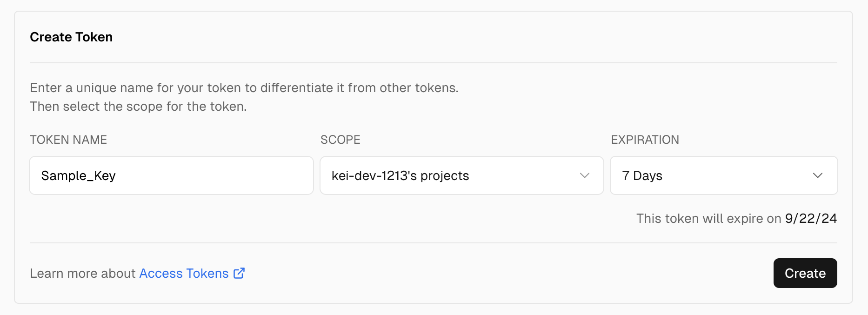Viewport: 868px width, 315px height.
Task: Click the 'This token will expire on' text
Action: pos(708,218)
